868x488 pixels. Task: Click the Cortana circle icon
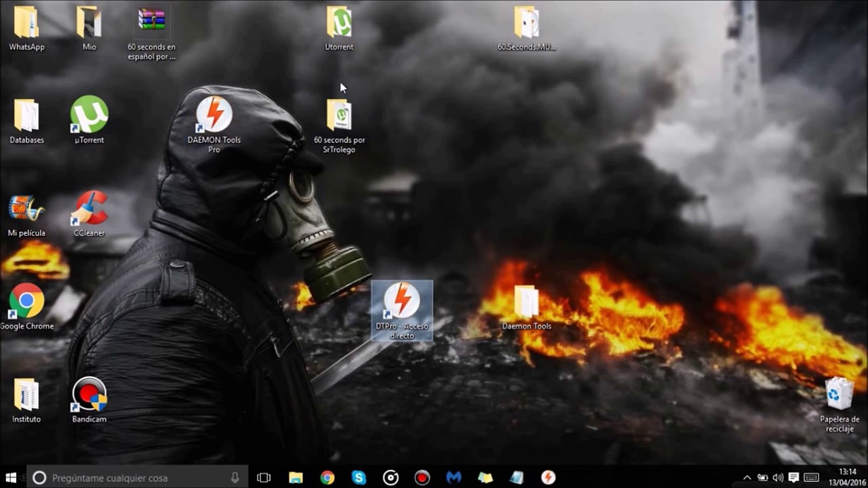point(39,478)
